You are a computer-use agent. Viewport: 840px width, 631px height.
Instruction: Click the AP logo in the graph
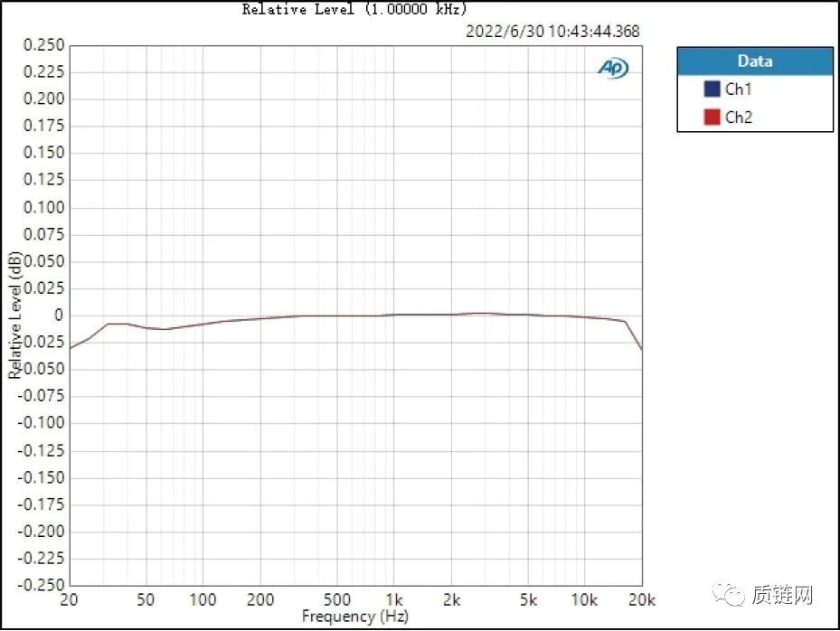click(x=613, y=68)
